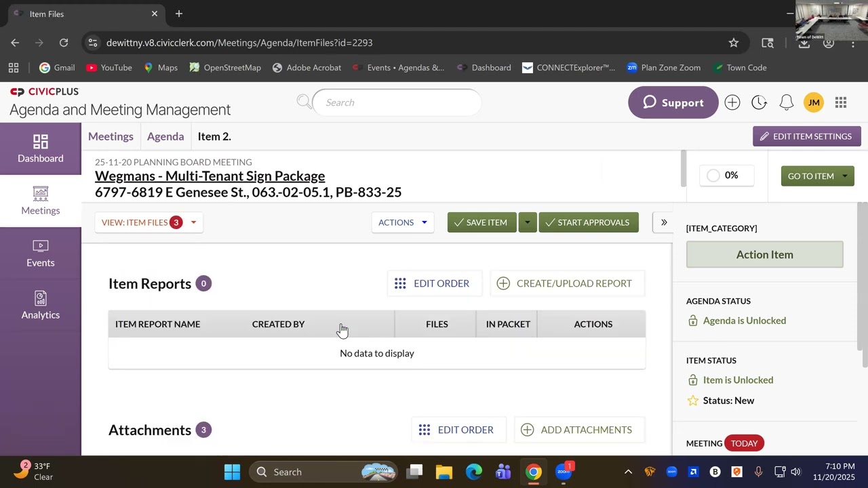Click the Action Item category button

pos(765,255)
